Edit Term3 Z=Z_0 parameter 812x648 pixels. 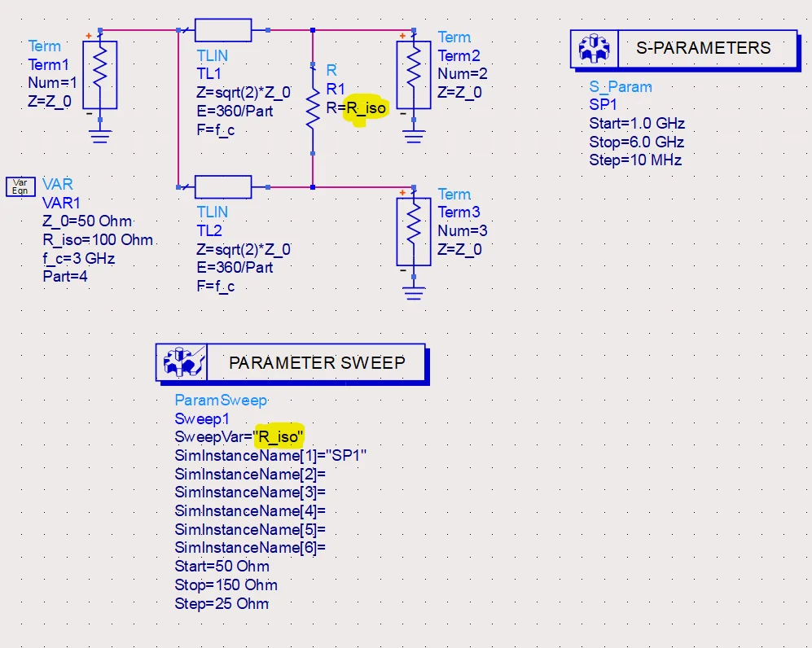click(460, 249)
